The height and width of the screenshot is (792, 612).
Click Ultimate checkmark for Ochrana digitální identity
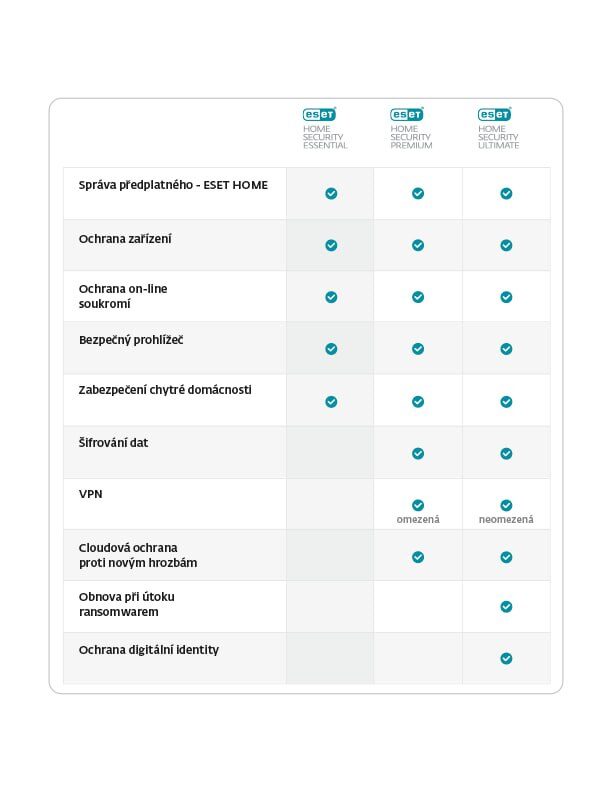pos(506,659)
